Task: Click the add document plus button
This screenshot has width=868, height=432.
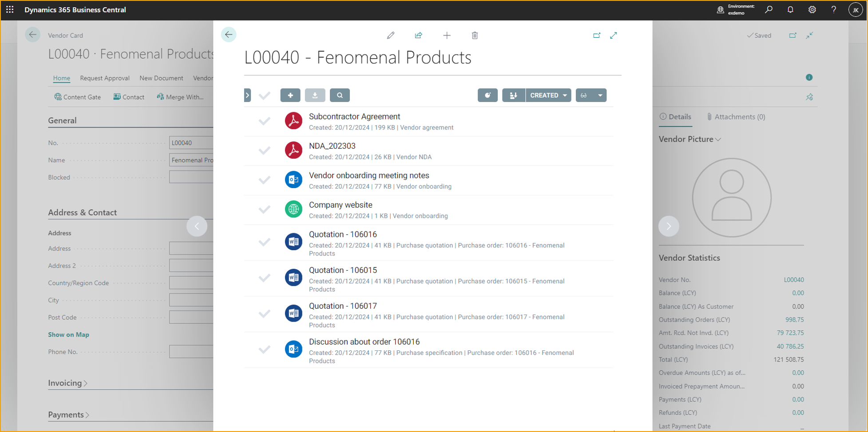Action: [290, 95]
